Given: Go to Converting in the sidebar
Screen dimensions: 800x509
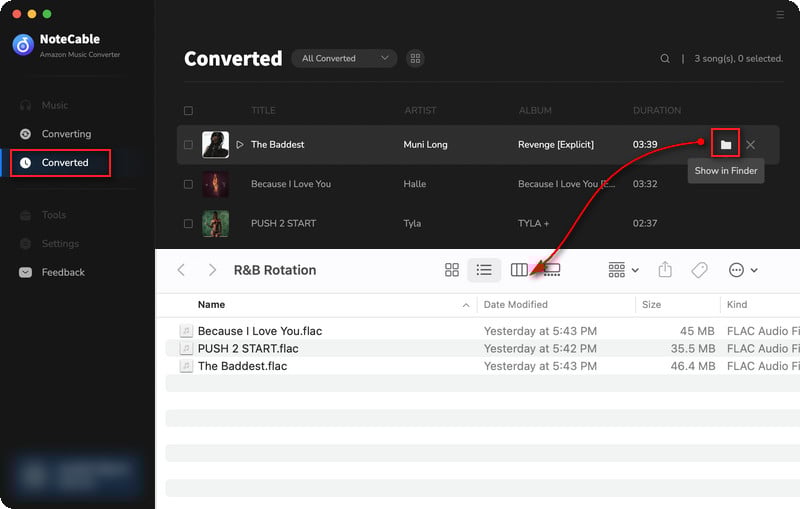Looking at the screenshot, I should (66, 134).
